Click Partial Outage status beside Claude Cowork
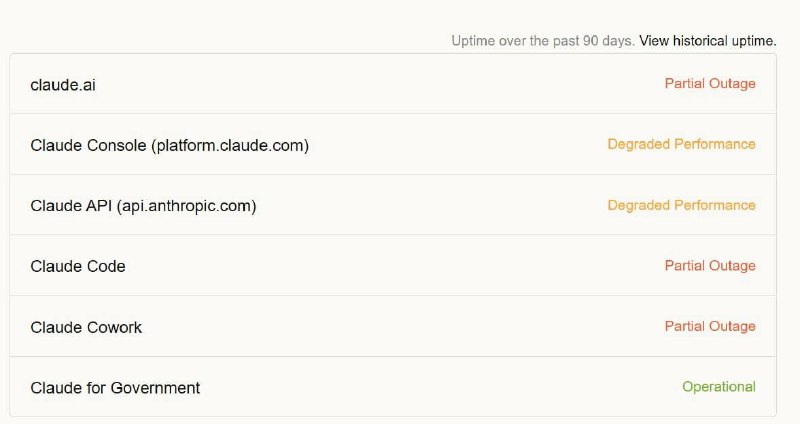 click(710, 327)
